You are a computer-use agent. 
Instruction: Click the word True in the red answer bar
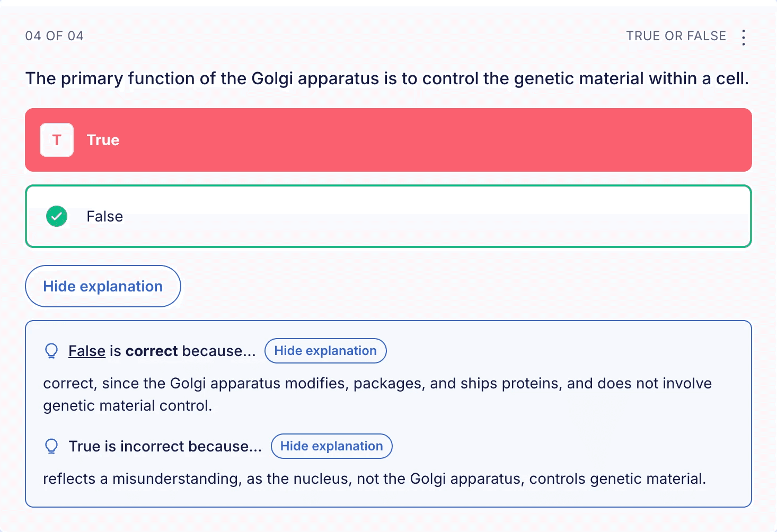tap(103, 140)
